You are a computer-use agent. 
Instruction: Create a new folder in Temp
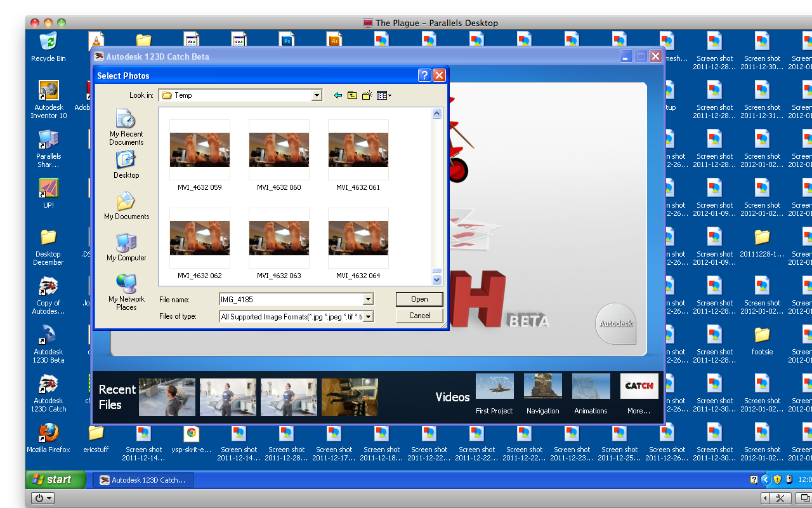367,95
